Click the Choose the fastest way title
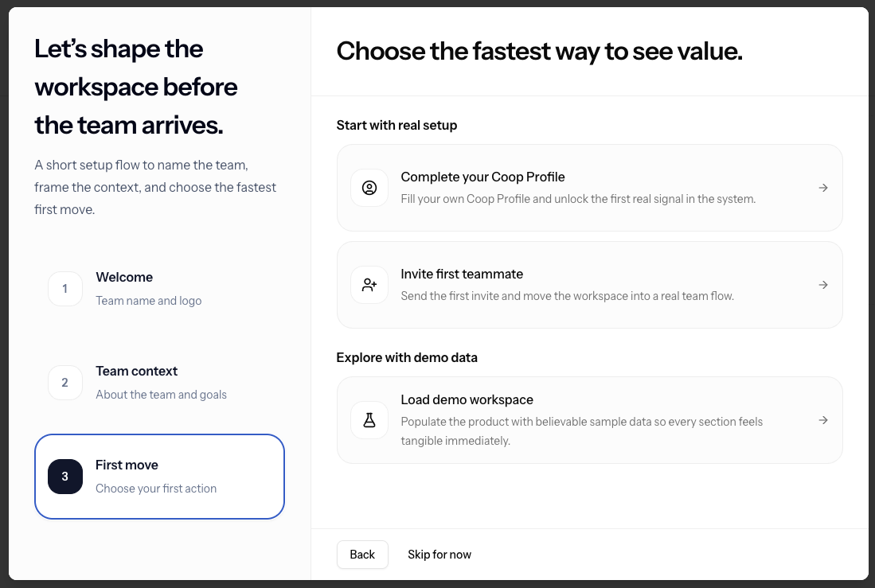This screenshot has width=875, height=588. 538,51
